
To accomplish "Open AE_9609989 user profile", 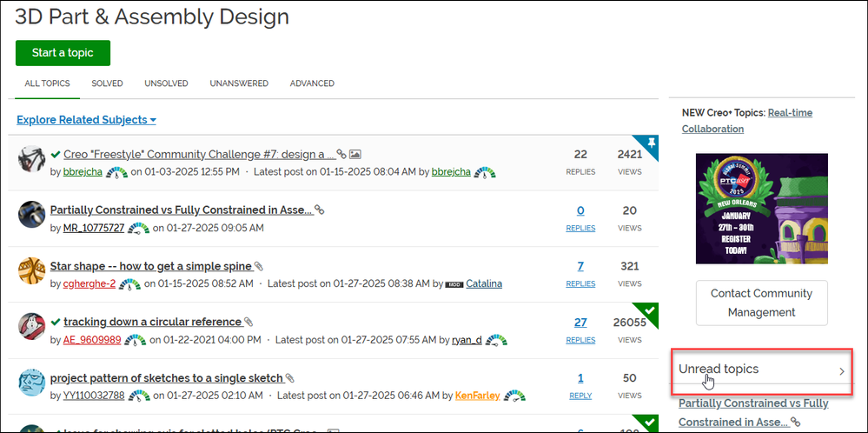I will tap(92, 339).
